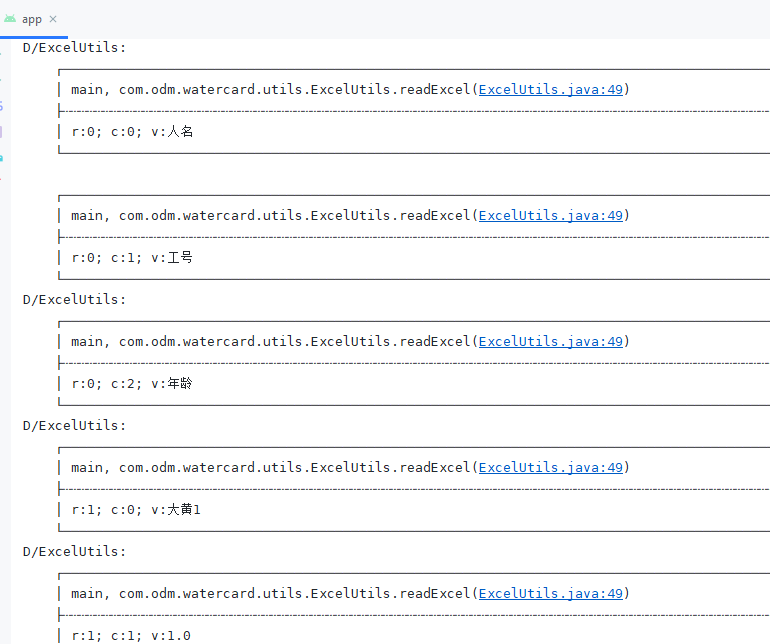Select the app run tab

(x=32, y=19)
